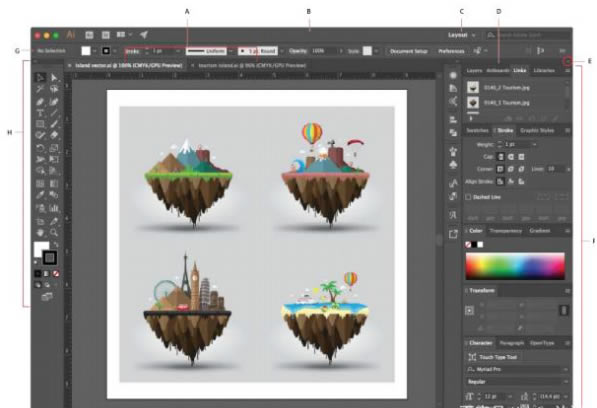
Task: Align stroke to center option
Action: pos(500,182)
